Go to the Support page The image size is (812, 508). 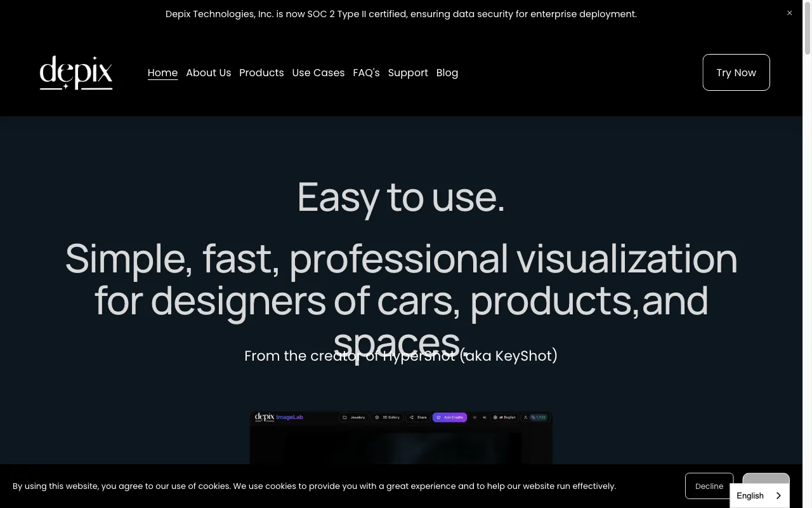408,72
